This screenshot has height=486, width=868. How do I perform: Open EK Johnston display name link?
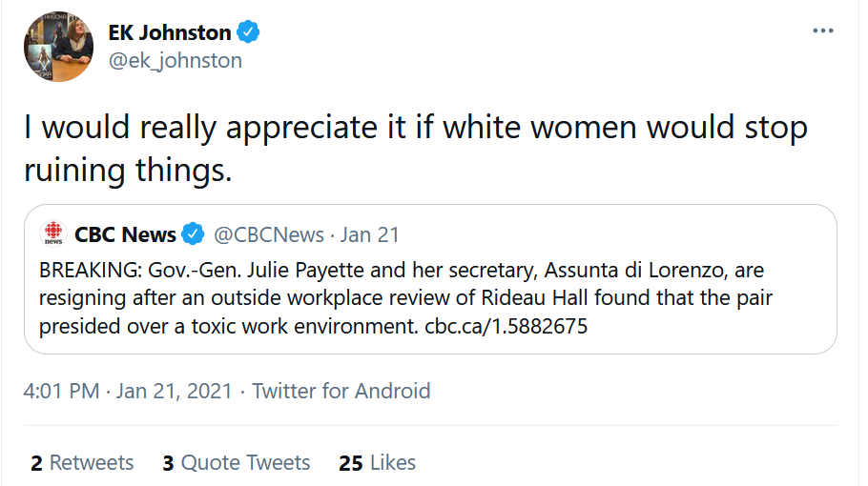coord(169,32)
